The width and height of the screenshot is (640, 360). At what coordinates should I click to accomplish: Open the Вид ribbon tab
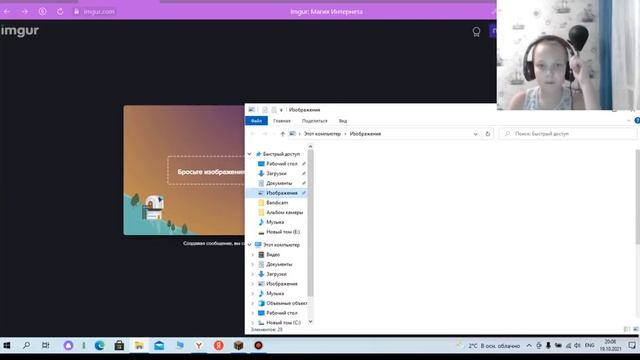coord(343,121)
